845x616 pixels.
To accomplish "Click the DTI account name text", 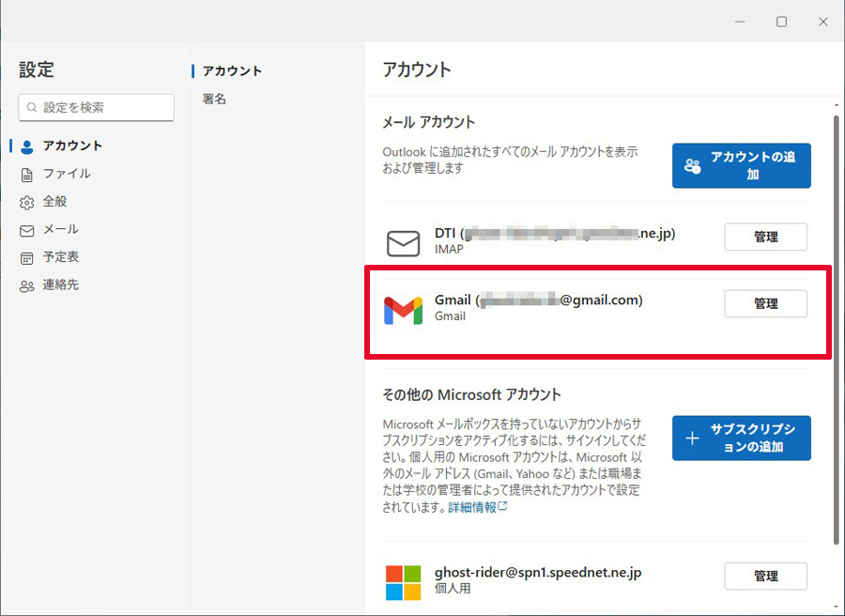I will pyautogui.click(x=555, y=234).
